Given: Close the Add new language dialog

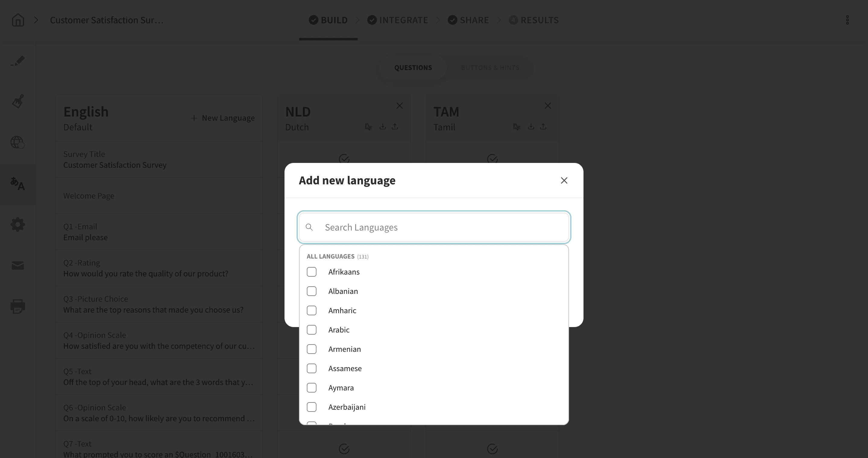Looking at the screenshot, I should [x=564, y=180].
